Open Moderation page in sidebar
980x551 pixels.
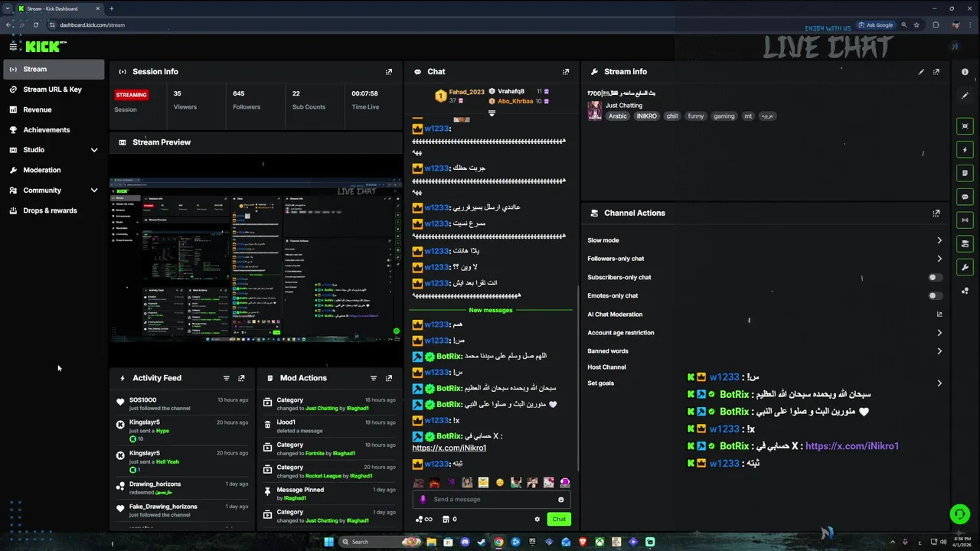(x=54, y=171)
